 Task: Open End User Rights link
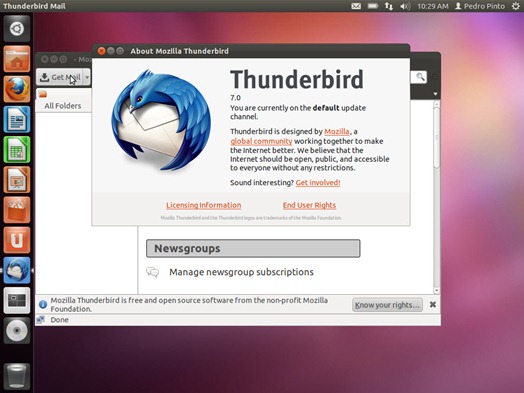[x=309, y=205]
